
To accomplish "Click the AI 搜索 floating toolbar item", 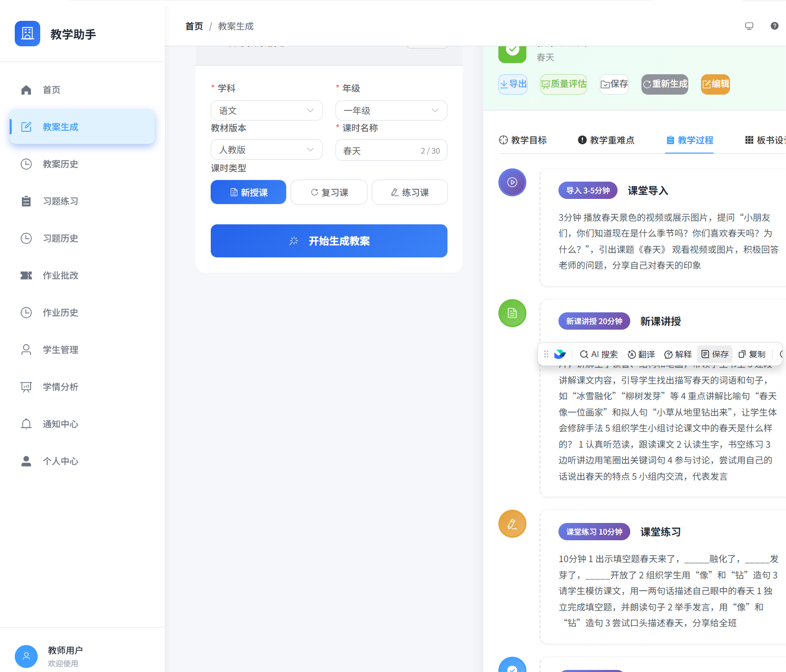I will pos(599,354).
